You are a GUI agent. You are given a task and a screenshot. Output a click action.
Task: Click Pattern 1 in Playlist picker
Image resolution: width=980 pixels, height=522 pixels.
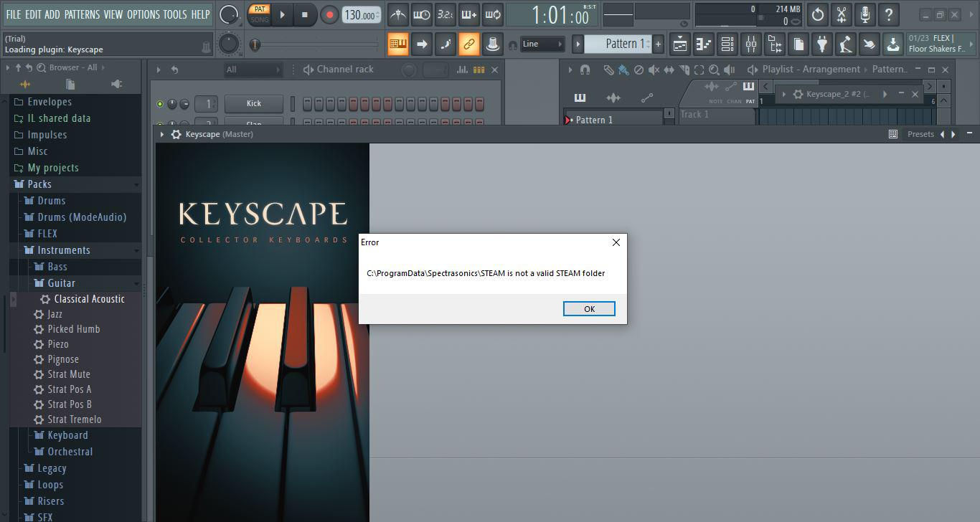pyautogui.click(x=595, y=120)
